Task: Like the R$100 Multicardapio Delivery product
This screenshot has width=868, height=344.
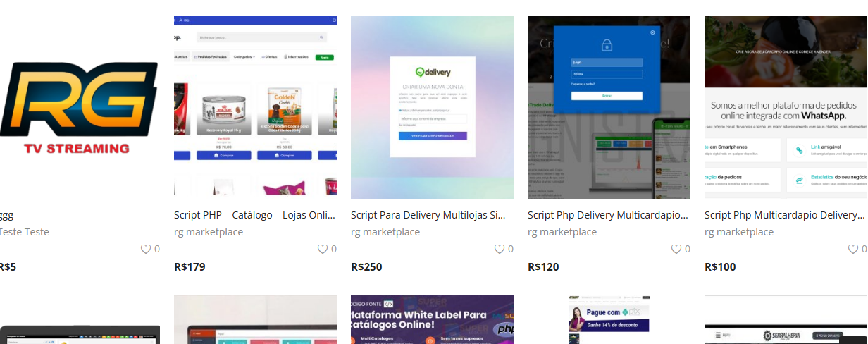Action: tap(853, 249)
